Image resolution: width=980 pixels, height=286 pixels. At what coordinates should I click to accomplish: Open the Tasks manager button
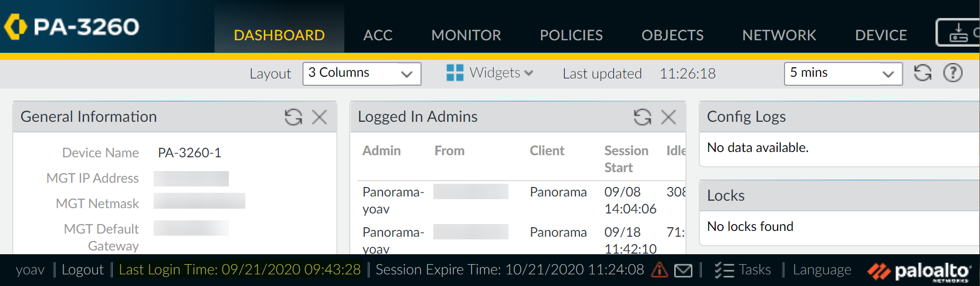(x=743, y=270)
